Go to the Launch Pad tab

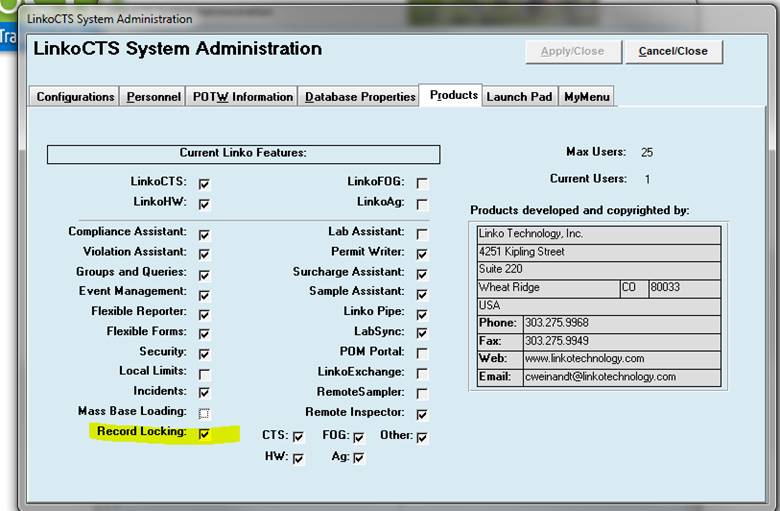[x=519, y=97]
